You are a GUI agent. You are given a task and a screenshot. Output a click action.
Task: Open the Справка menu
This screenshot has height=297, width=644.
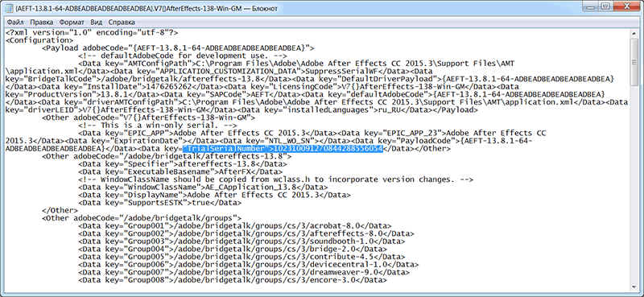[x=122, y=22]
